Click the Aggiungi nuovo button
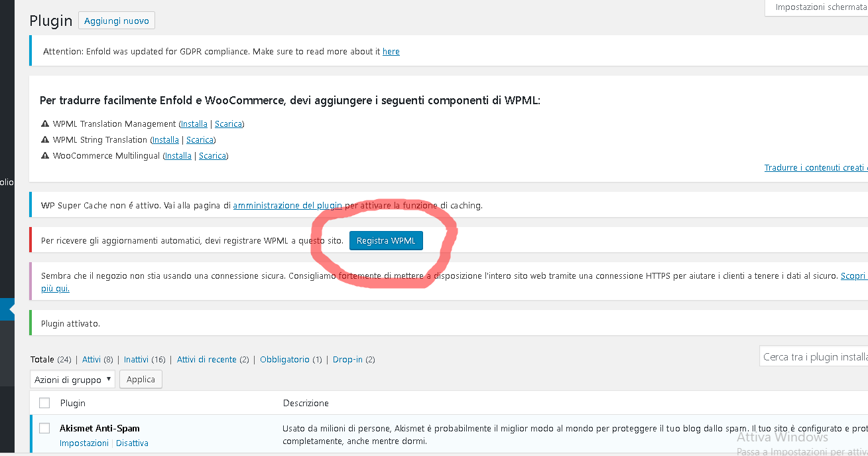Viewport: 868px width, 456px height. pos(117,21)
